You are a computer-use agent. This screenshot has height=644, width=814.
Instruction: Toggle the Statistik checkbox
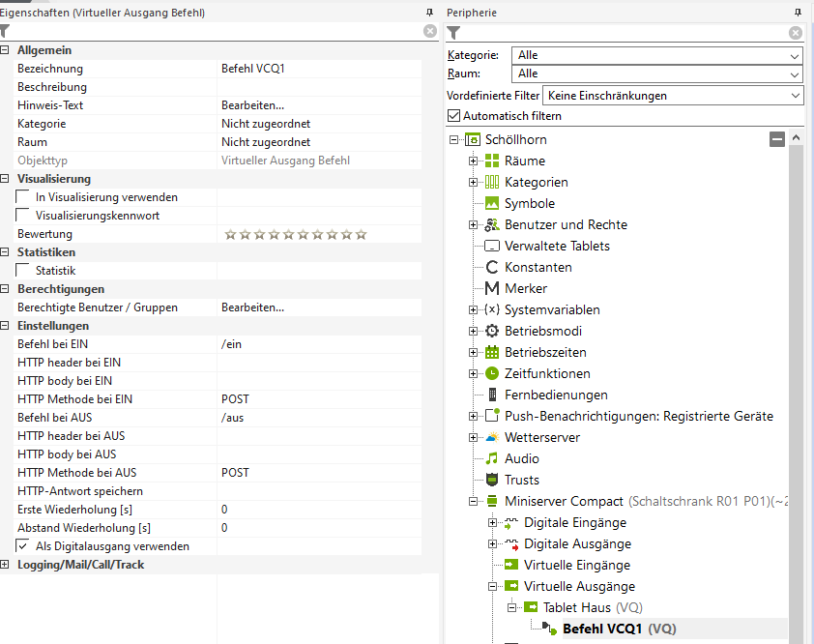pyautogui.click(x=23, y=271)
